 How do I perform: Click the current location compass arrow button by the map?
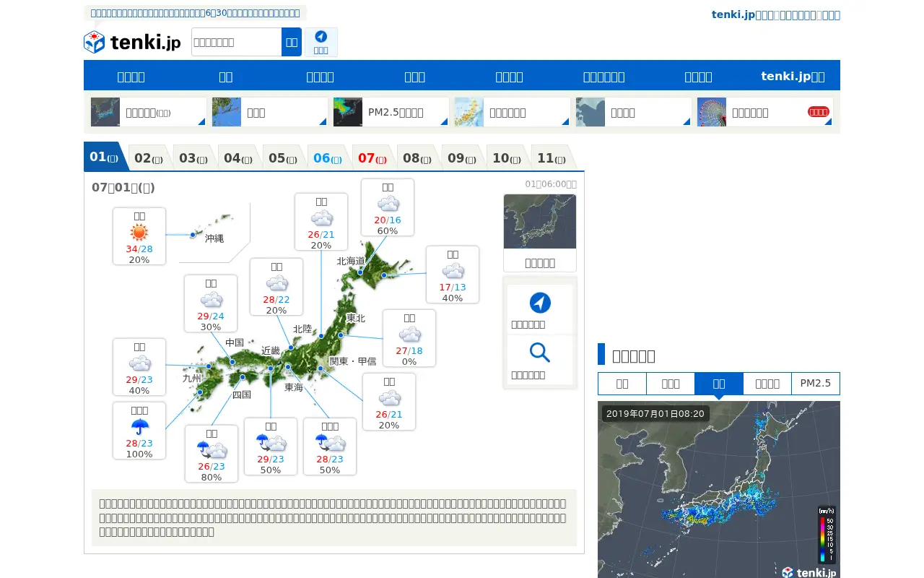pyautogui.click(x=540, y=309)
